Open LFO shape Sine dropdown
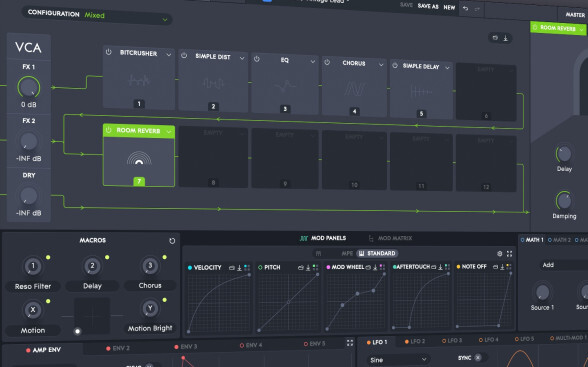 pyautogui.click(x=398, y=360)
